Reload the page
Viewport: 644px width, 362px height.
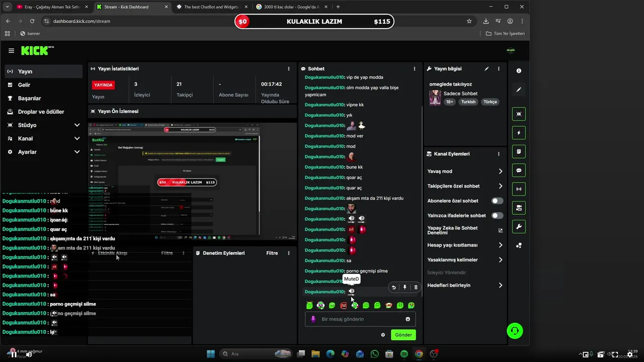click(x=32, y=21)
